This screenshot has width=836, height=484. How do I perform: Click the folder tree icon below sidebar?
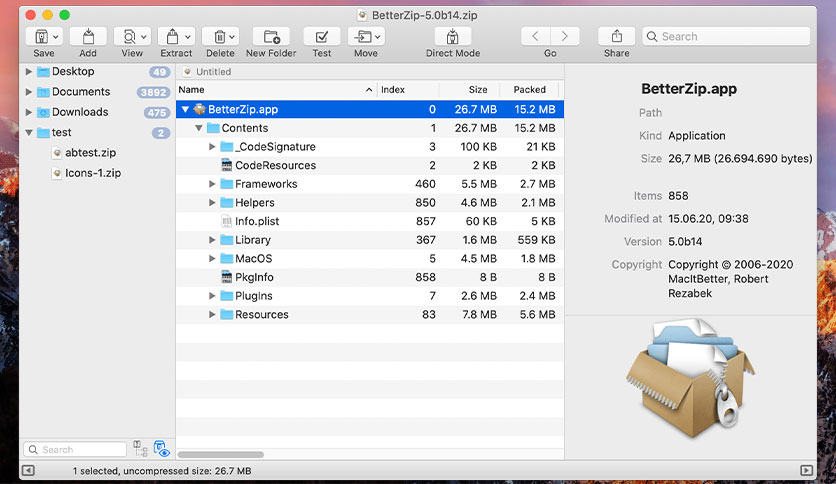point(140,449)
